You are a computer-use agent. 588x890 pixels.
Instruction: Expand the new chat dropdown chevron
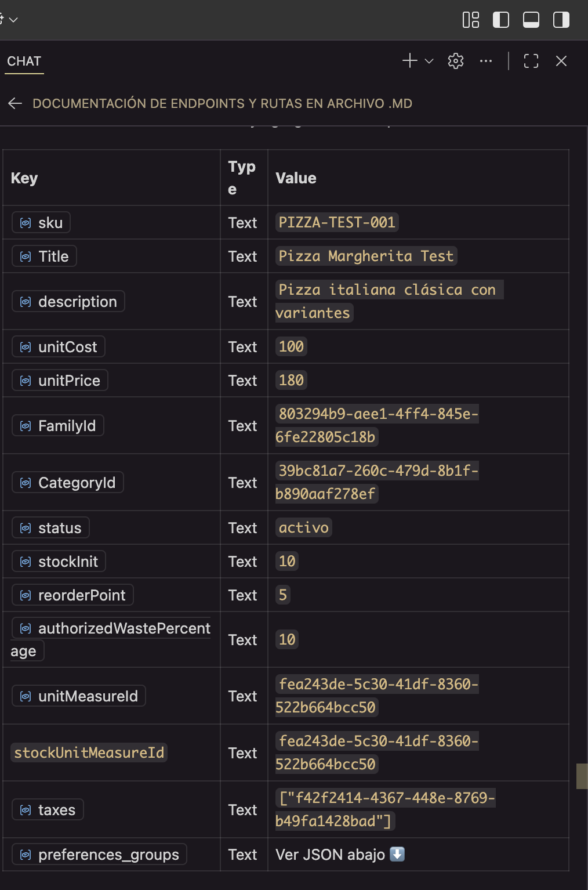pos(429,61)
